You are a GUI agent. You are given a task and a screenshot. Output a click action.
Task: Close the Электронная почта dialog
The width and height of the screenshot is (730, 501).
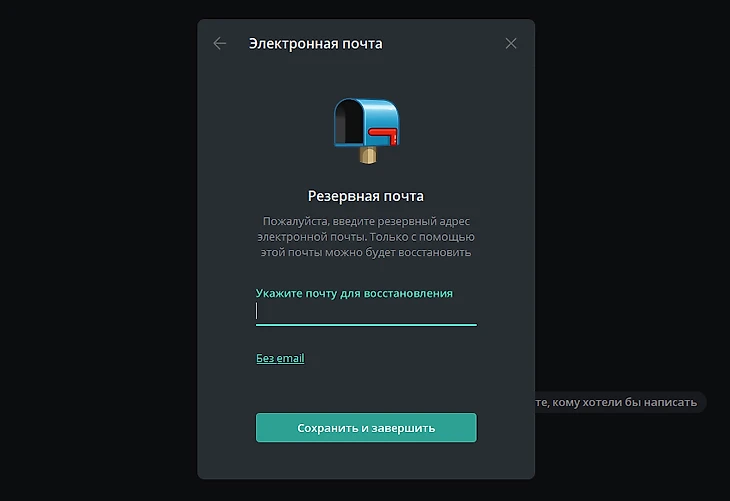[511, 43]
